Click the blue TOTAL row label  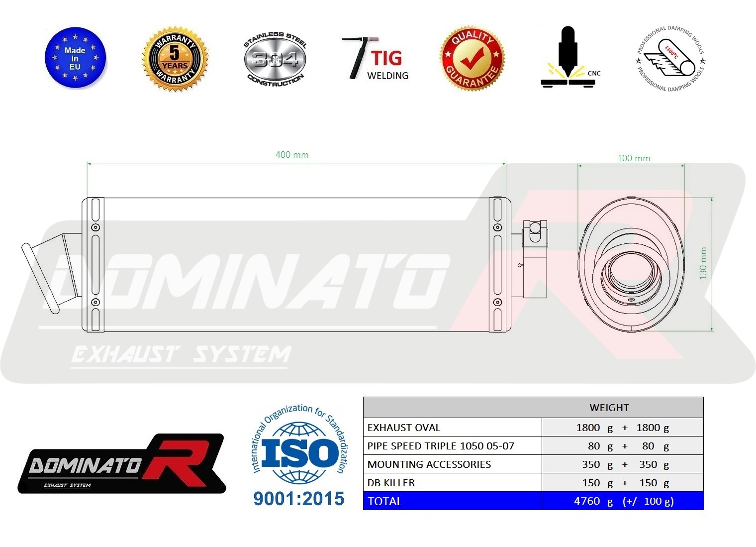click(x=384, y=501)
